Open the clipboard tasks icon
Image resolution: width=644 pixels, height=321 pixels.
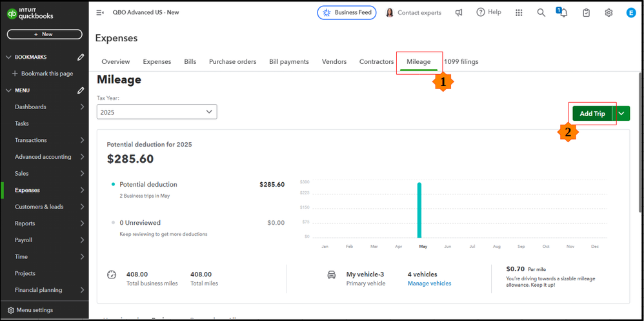(x=586, y=13)
